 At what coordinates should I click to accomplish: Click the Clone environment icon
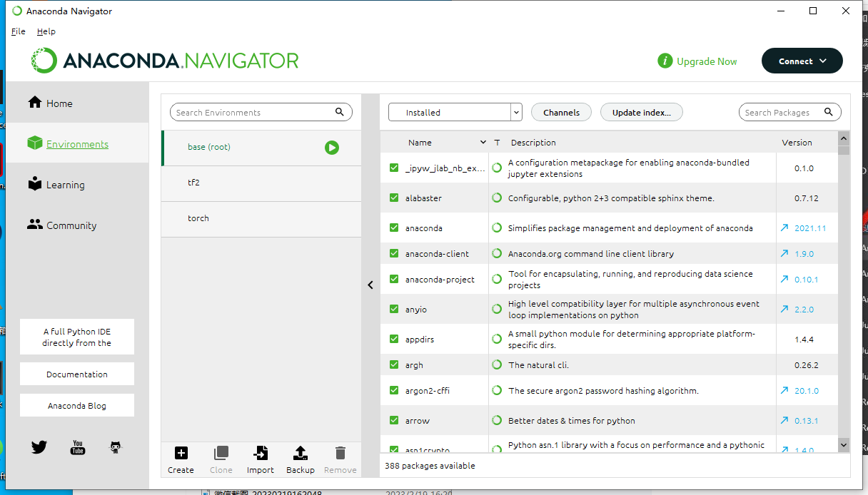221,453
